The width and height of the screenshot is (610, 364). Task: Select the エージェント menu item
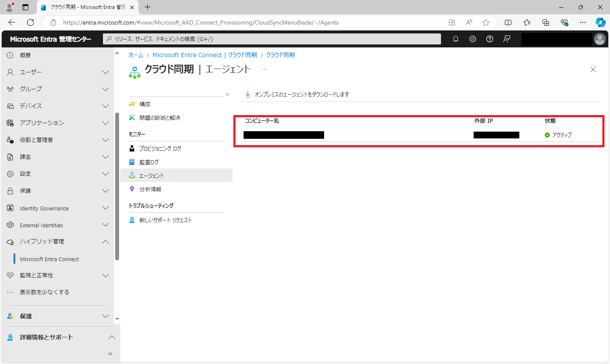pos(176,175)
